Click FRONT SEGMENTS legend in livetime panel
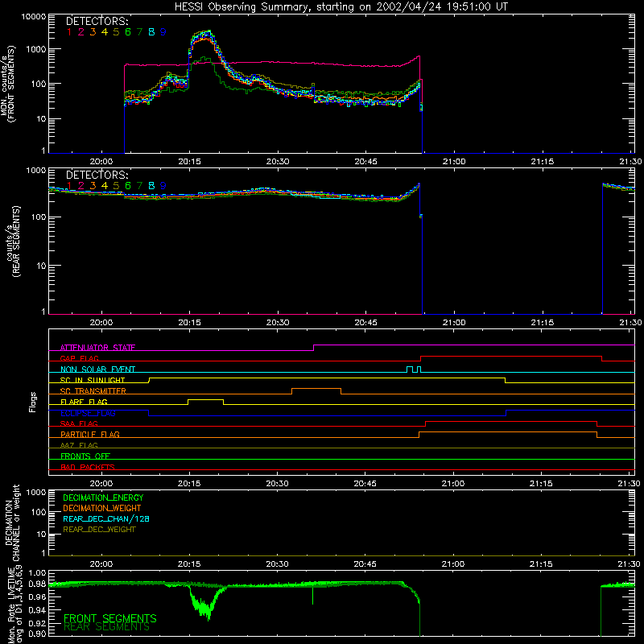The width and height of the screenshot is (644, 644). pyautogui.click(x=110, y=618)
